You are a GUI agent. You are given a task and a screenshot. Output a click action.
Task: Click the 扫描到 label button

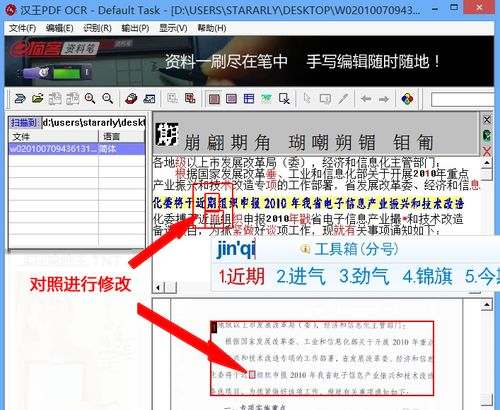[x=25, y=123]
